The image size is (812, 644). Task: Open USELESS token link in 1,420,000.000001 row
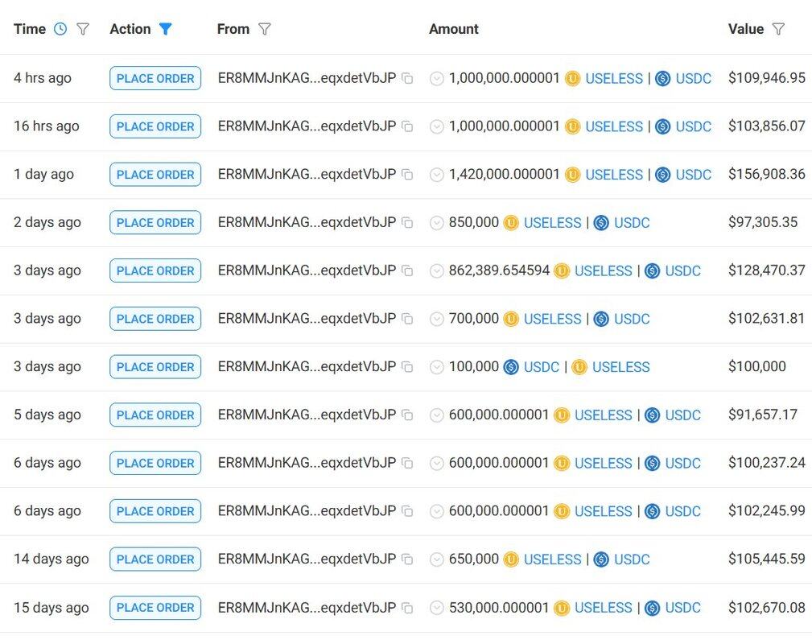coord(613,175)
